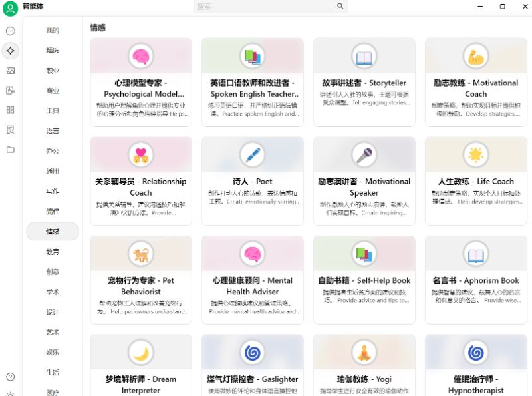Open the Storyteller agent card

(x=364, y=83)
